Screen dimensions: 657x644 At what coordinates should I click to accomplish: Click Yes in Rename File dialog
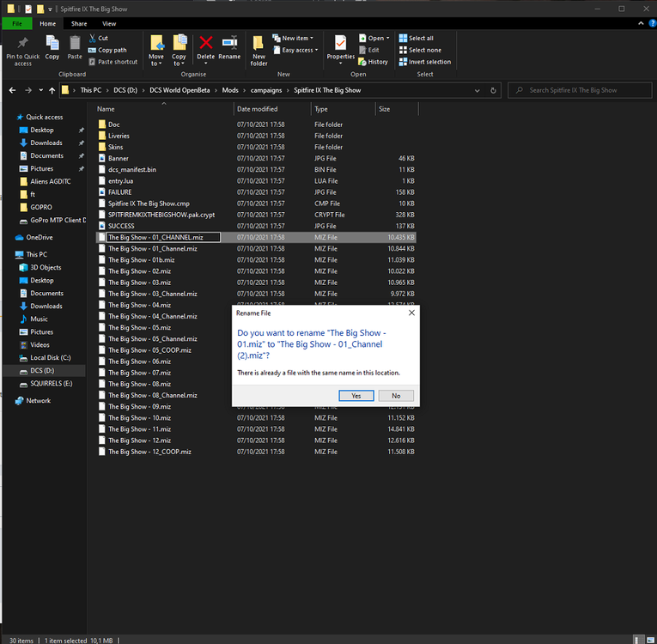[x=356, y=396]
